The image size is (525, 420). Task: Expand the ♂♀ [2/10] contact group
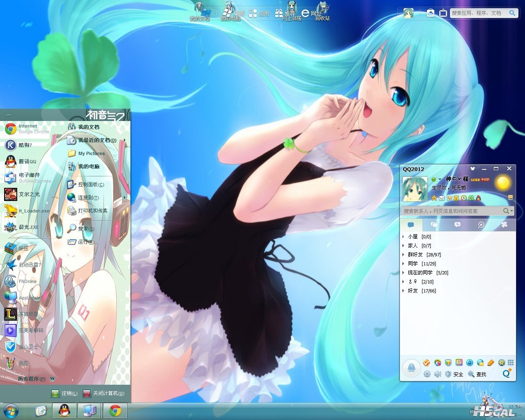pos(421,282)
